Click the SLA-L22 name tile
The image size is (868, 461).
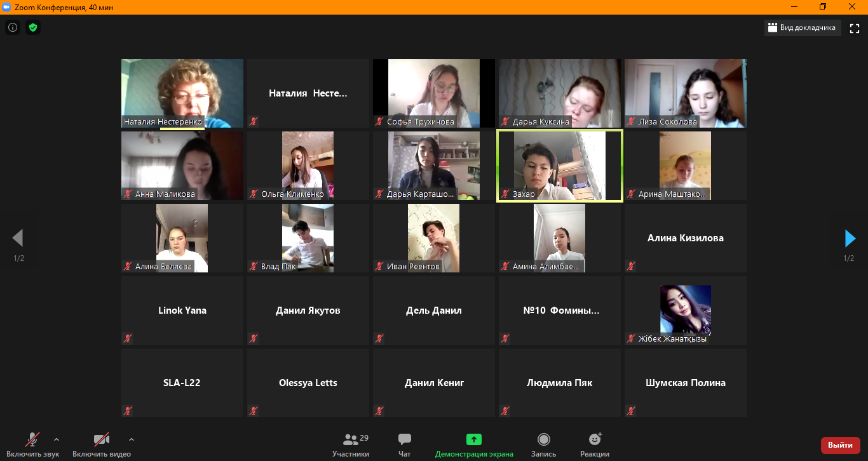coord(182,383)
